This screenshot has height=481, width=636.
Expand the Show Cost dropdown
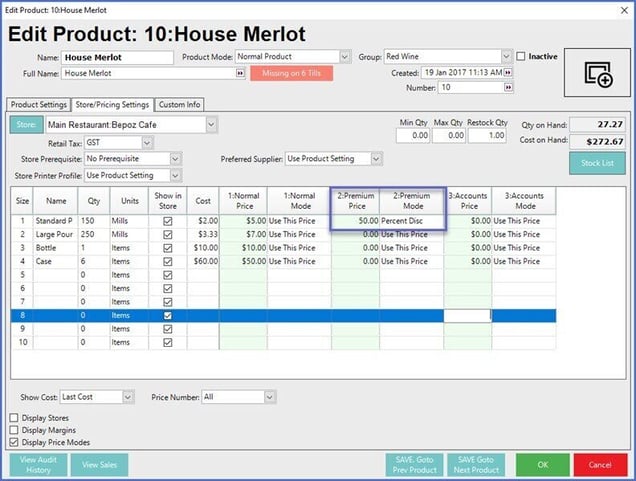[x=128, y=397]
